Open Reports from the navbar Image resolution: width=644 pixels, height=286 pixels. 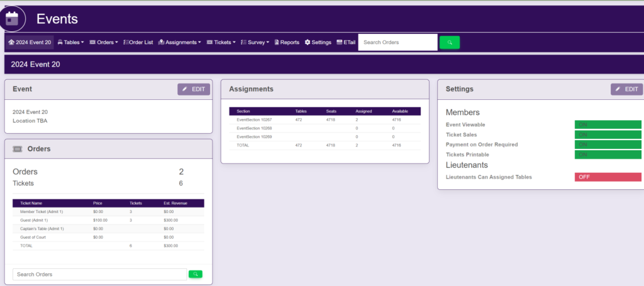click(x=286, y=43)
